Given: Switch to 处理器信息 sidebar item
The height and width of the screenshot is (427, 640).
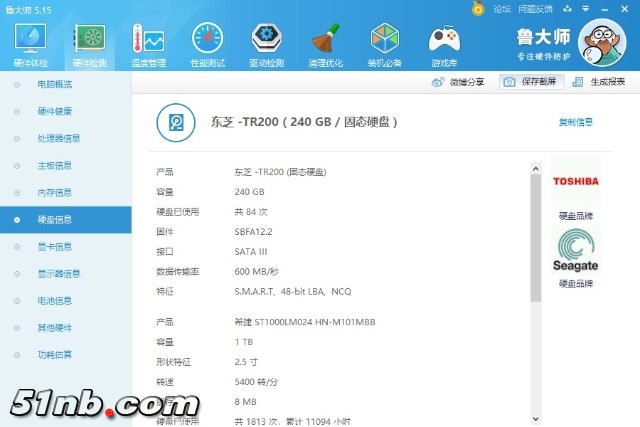Looking at the screenshot, I should pyautogui.click(x=58, y=138).
